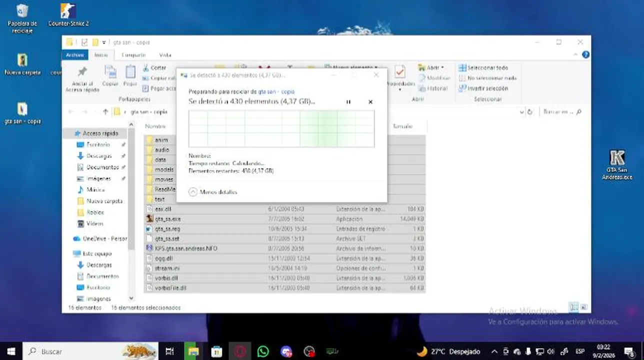The image size is (644, 360).
Task: Open pinned Escritorio under Acceso rápido
Action: tap(98, 145)
